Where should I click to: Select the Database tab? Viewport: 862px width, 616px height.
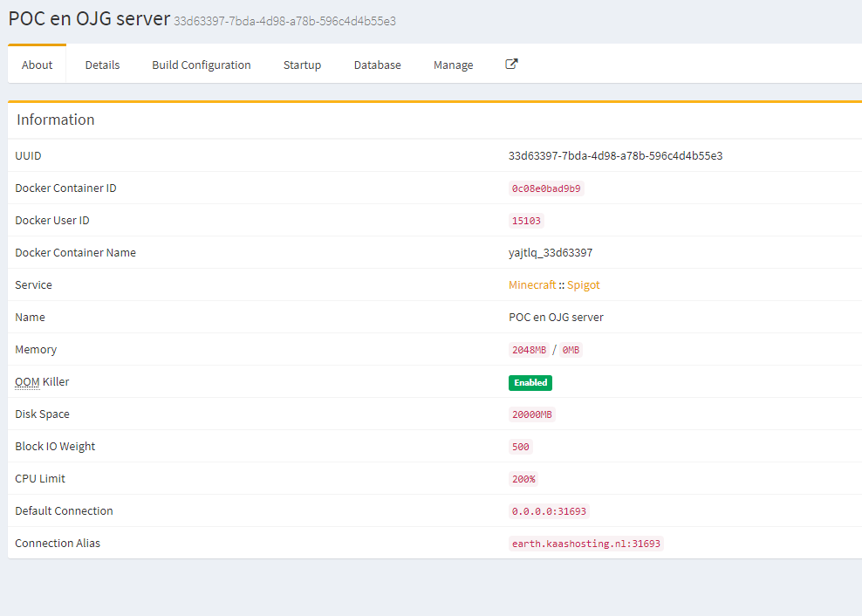tap(377, 65)
